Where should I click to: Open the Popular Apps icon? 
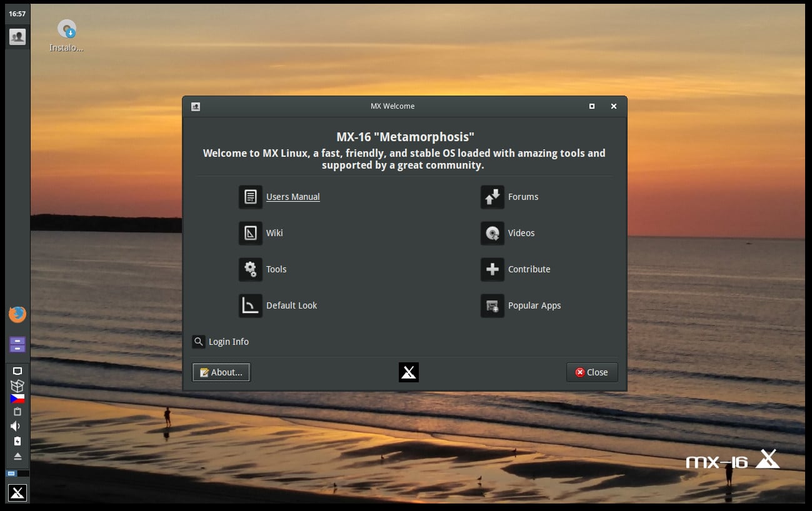pos(492,305)
